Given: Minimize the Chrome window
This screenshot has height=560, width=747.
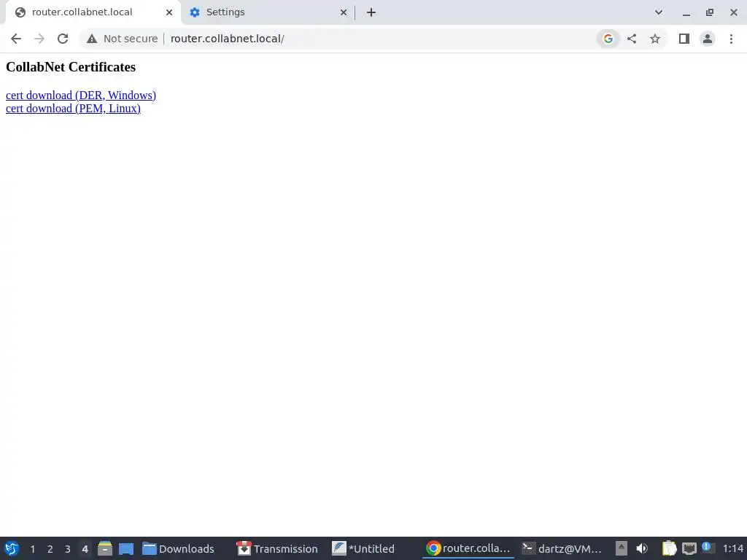Looking at the screenshot, I should click(x=686, y=13).
